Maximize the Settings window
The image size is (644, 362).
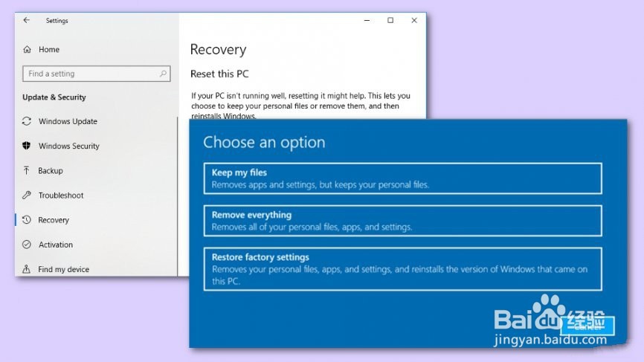(390, 20)
